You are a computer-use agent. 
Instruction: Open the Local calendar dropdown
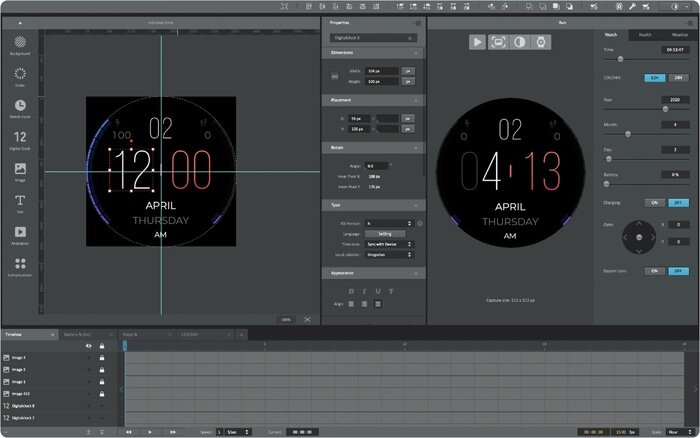point(390,255)
